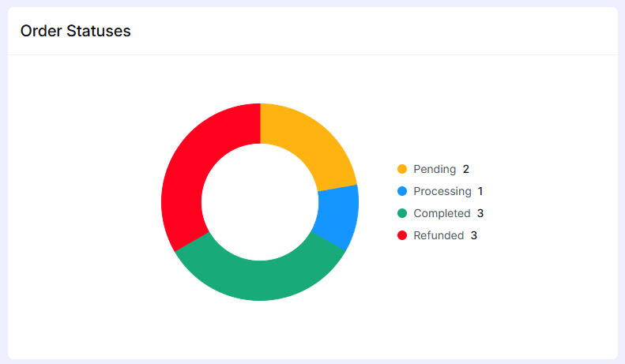
Task: Toggle the Refunded series via its legend label
Action: click(439, 235)
